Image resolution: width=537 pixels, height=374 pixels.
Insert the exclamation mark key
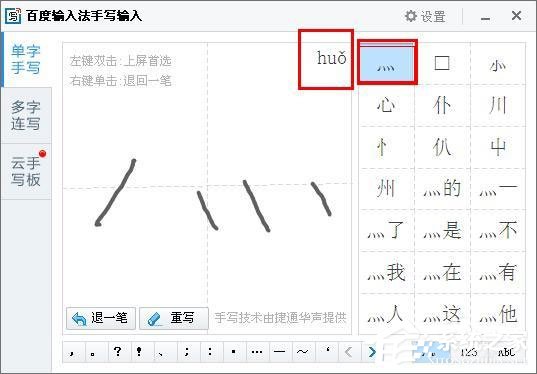[142, 352]
